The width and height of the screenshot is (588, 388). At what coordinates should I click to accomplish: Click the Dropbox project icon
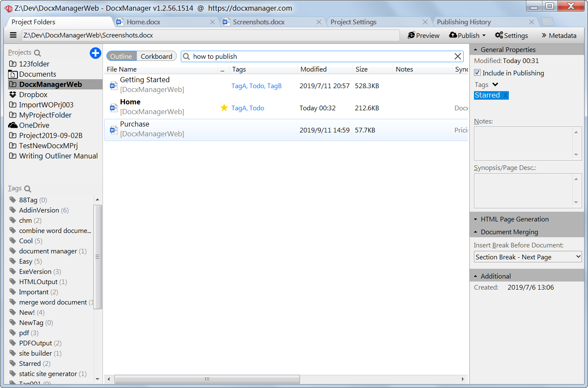13,95
